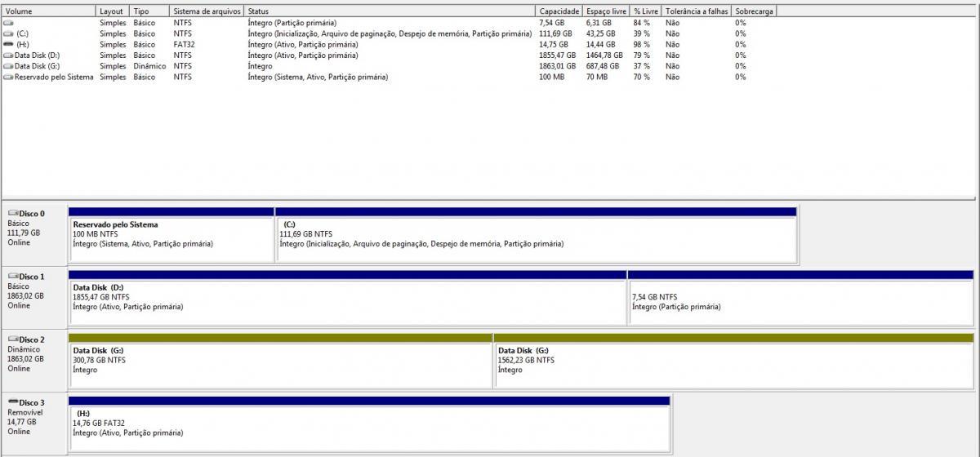Viewport: 980px width, 457px height.
Task: Sort by % Livre column header
Action: click(x=646, y=11)
